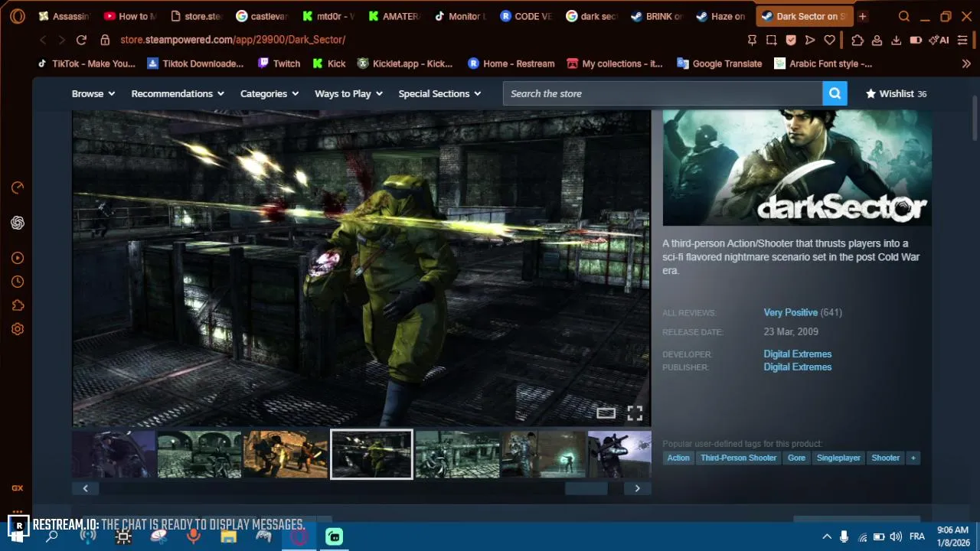Expand more tags with the plus button
This screenshot has height=551, width=980.
(x=913, y=458)
